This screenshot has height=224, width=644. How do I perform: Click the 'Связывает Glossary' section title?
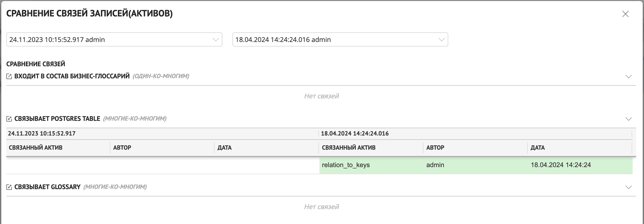coord(47,187)
